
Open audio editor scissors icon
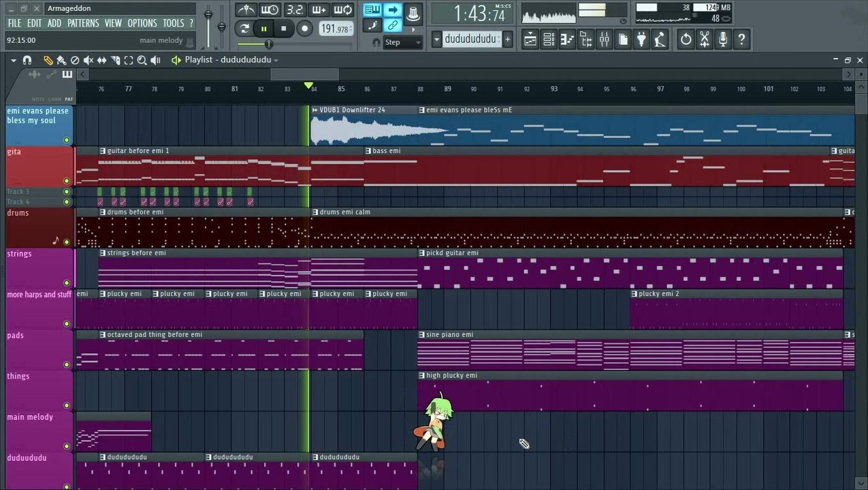tap(705, 39)
